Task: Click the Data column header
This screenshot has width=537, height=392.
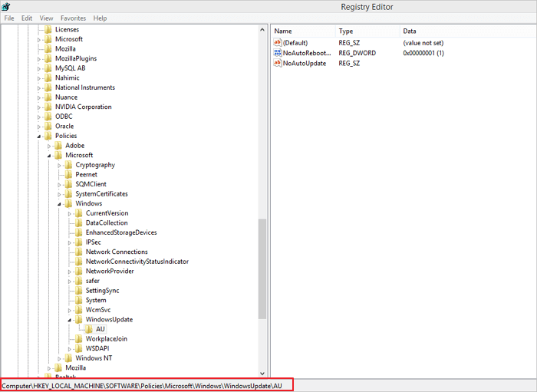Action: pos(410,31)
